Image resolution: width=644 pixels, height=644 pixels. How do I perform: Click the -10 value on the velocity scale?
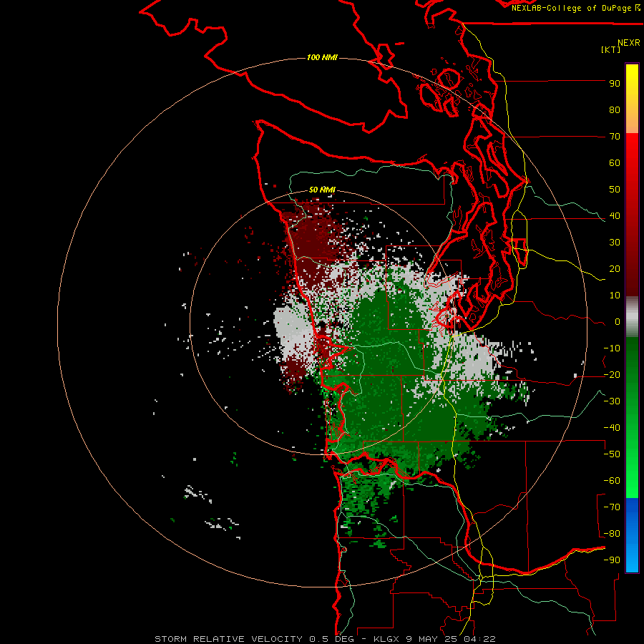pyautogui.click(x=612, y=348)
